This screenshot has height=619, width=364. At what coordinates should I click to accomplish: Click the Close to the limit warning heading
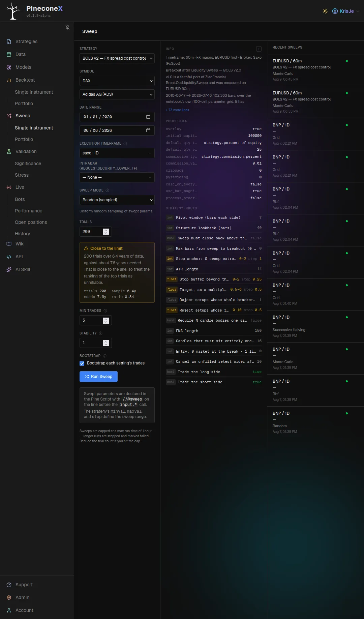click(x=106, y=248)
